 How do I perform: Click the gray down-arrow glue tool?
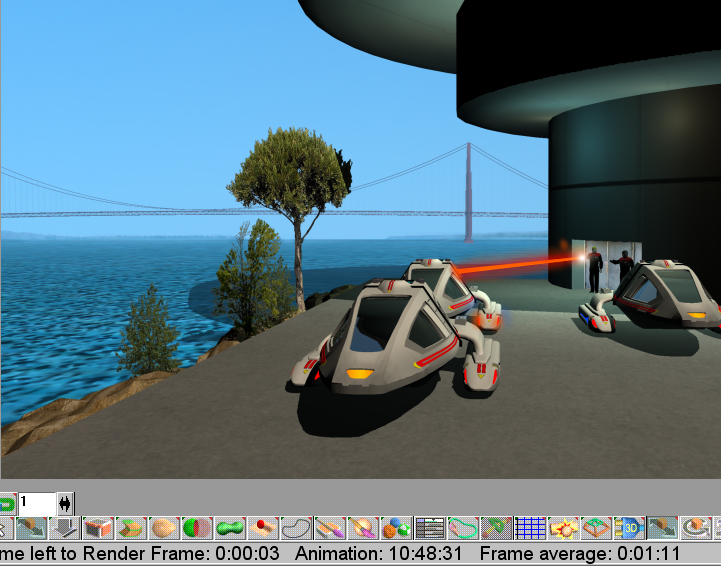pyautogui.click(x=64, y=528)
